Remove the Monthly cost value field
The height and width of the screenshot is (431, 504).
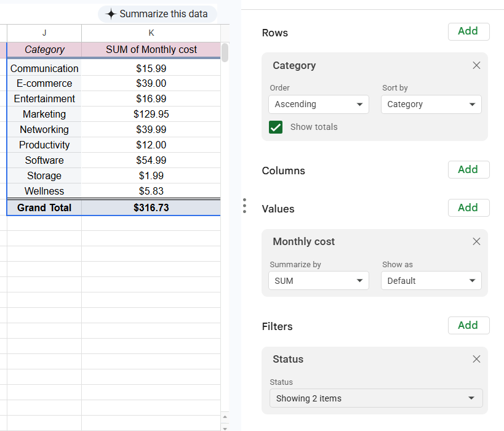[x=476, y=241]
